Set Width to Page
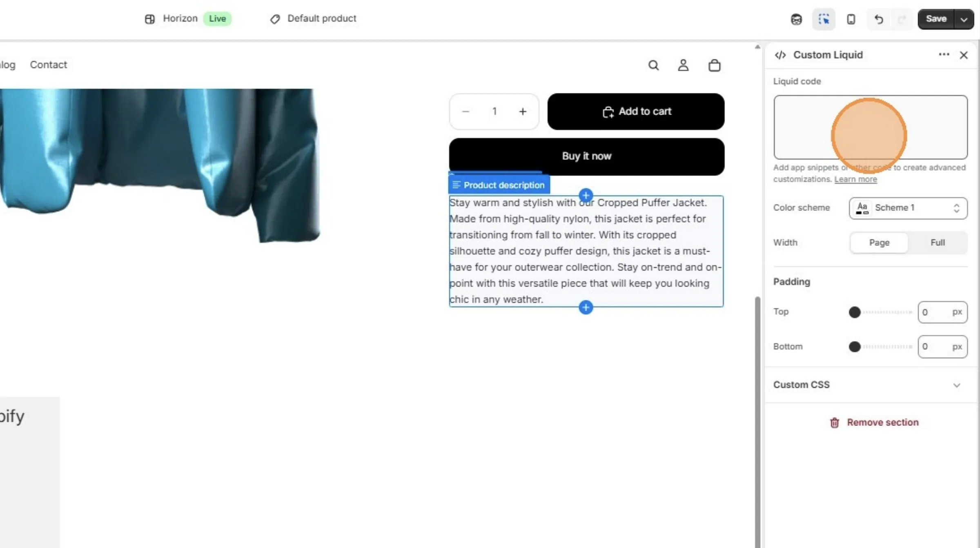The image size is (980, 548). (x=879, y=243)
